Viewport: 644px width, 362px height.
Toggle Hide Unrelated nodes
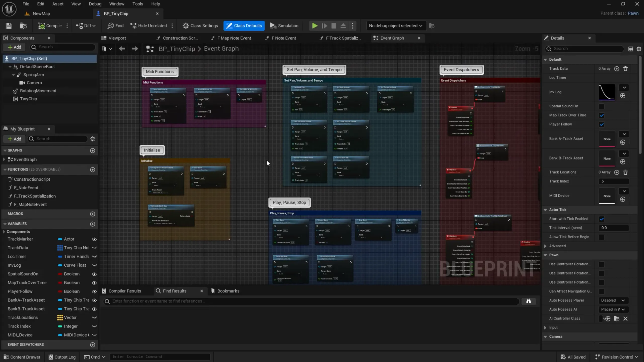(x=148, y=26)
